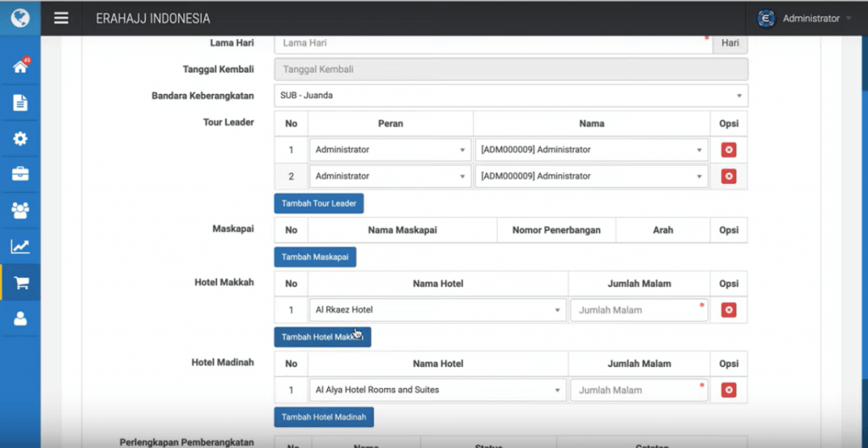Click the Tambah Hotel Madinah button
This screenshot has width=868, height=448.
tap(323, 417)
